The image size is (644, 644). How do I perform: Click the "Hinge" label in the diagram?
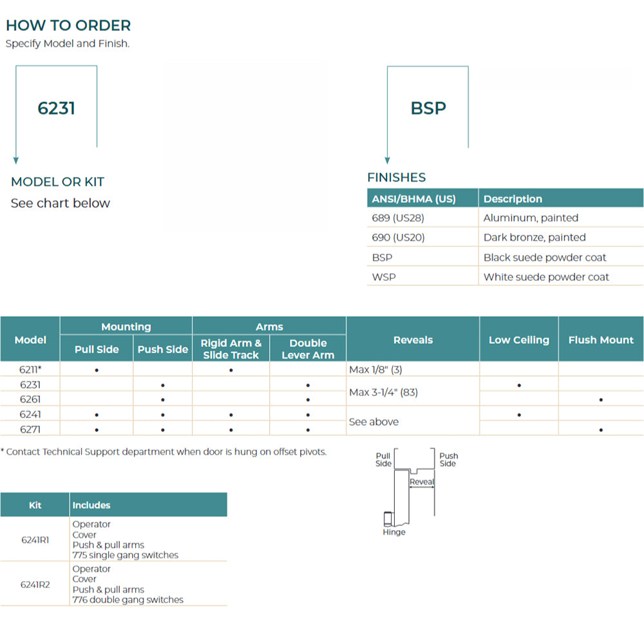[394, 532]
